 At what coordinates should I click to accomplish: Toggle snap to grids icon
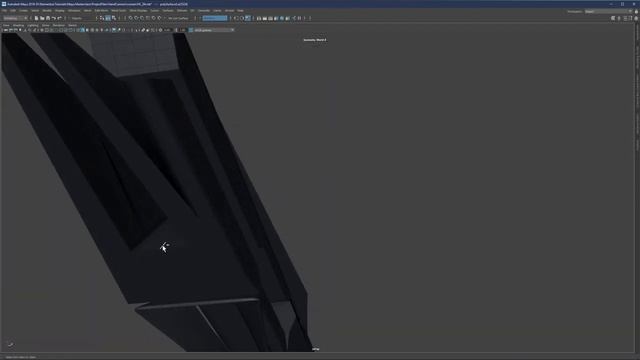(x=131, y=18)
